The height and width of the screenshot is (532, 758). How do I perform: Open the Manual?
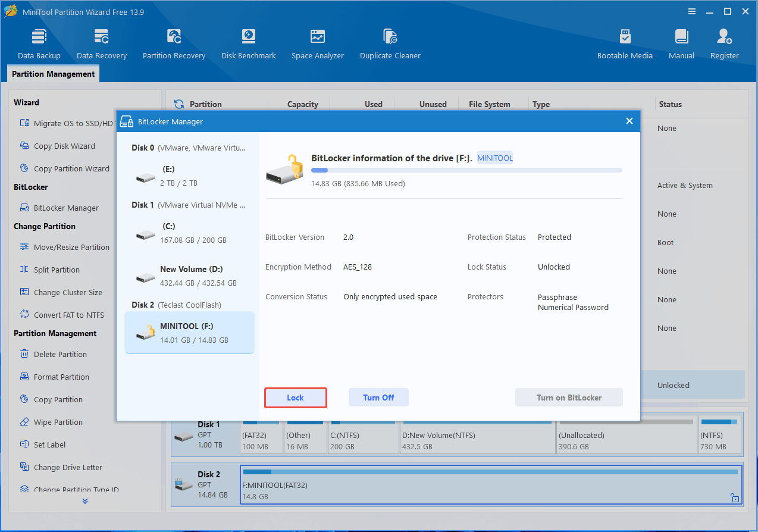(x=681, y=44)
